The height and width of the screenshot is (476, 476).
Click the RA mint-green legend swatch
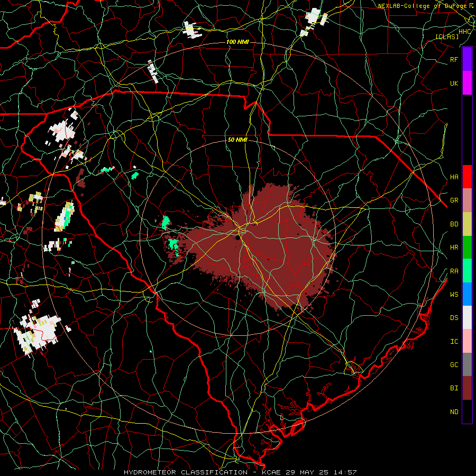click(x=467, y=271)
